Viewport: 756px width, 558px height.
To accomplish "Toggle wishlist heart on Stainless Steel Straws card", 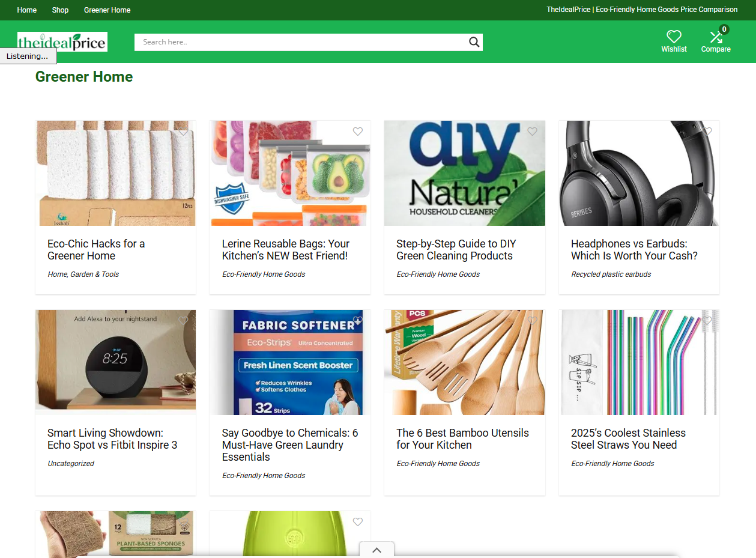I will 707,321.
